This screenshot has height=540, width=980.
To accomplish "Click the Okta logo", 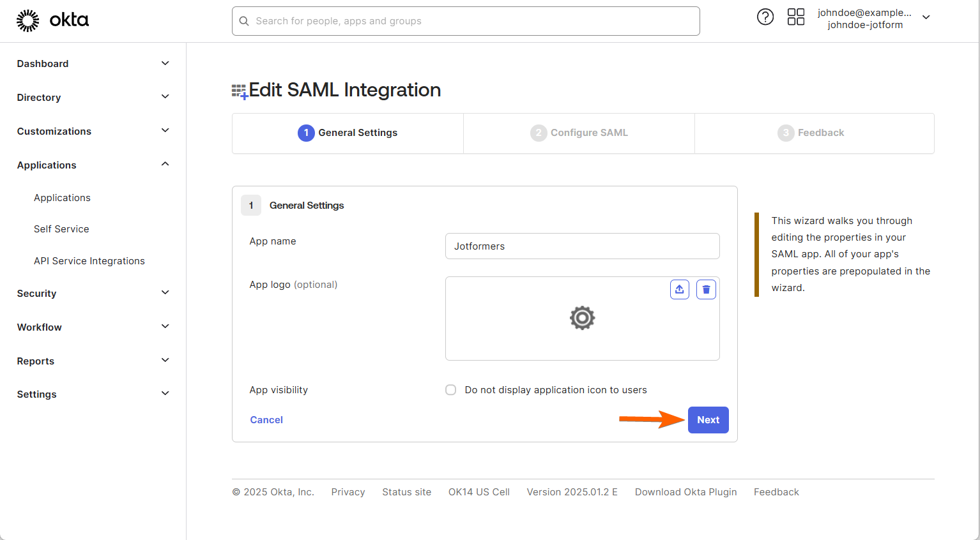I will (52, 20).
